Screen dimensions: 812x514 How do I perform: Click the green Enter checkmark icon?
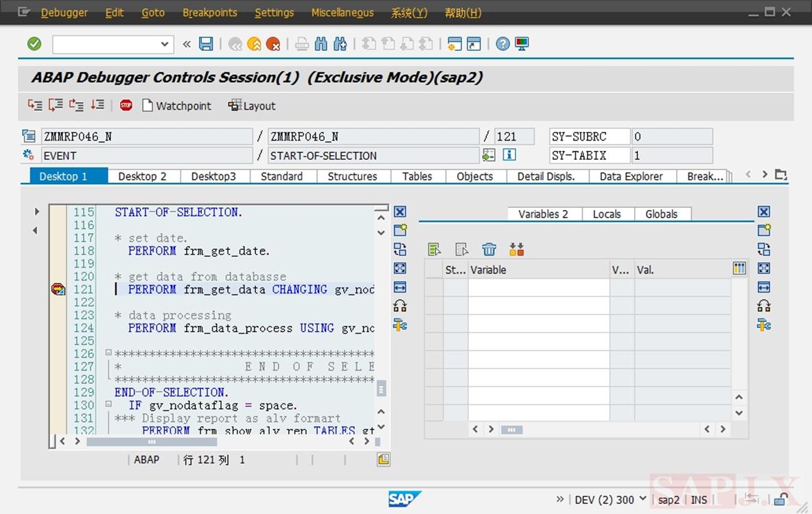pyautogui.click(x=34, y=44)
